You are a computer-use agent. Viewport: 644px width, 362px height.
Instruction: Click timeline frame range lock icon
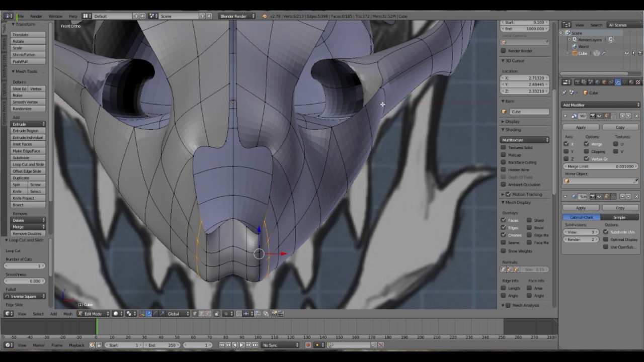click(x=99, y=345)
